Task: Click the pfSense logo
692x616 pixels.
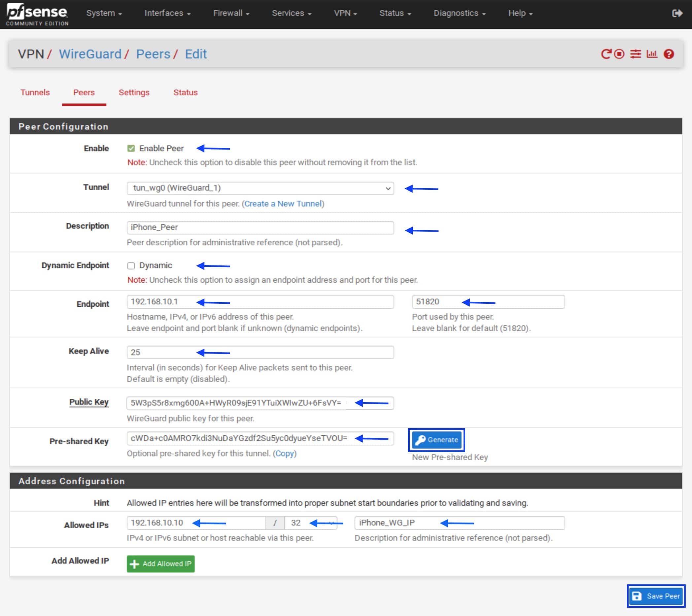Action: point(37,15)
